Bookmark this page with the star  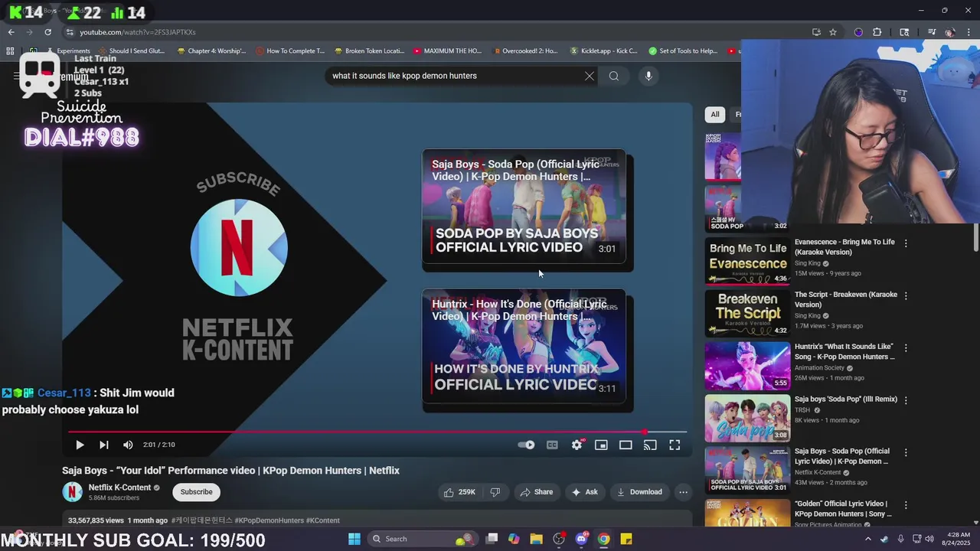click(x=833, y=32)
